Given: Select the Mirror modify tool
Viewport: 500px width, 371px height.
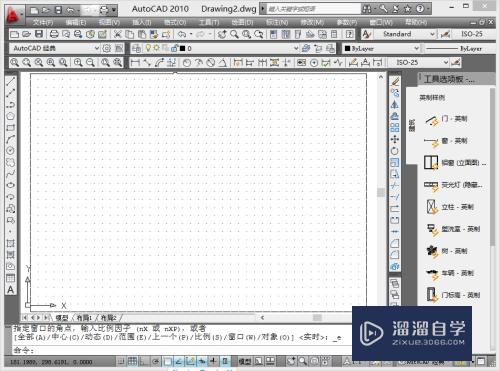Looking at the screenshot, I should point(395,104).
